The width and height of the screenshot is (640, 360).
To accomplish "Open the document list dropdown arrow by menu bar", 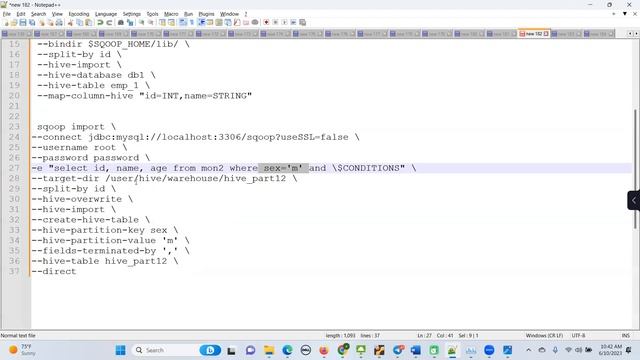I will pos(624,14).
